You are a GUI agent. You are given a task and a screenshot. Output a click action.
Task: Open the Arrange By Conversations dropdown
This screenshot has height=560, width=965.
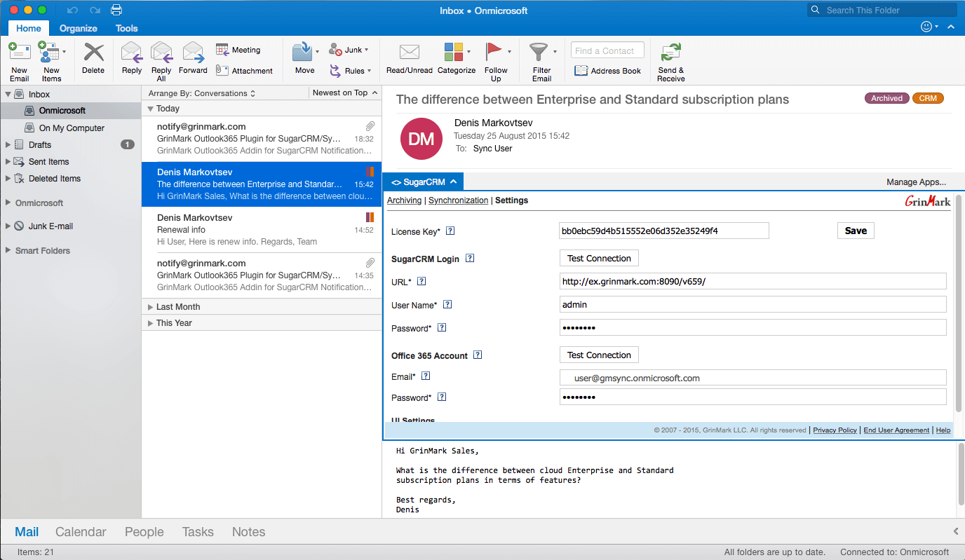point(201,93)
